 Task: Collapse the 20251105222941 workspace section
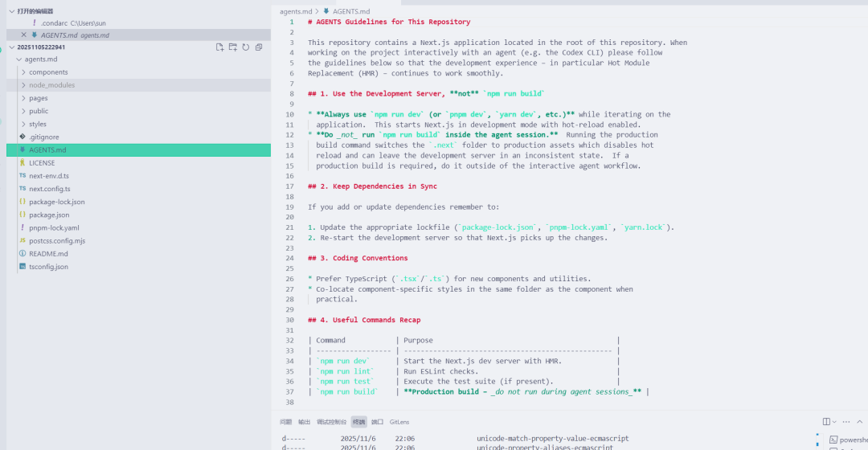click(11, 47)
